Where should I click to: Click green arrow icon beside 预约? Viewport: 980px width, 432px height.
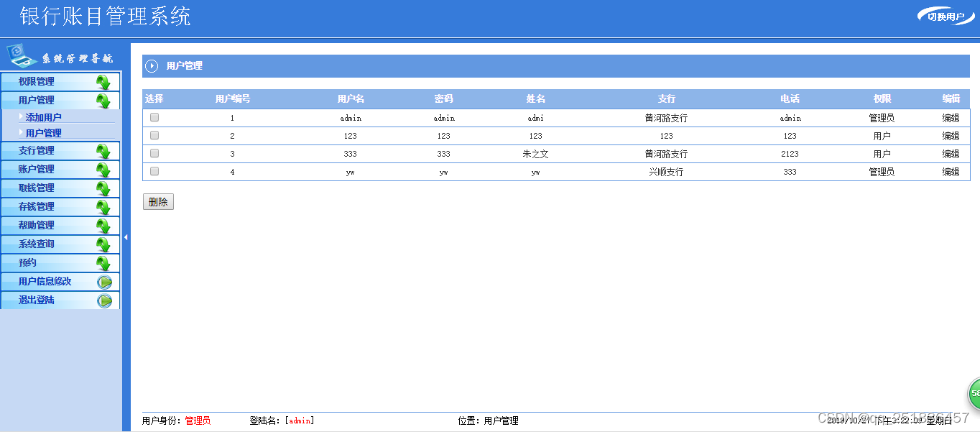coord(103,263)
